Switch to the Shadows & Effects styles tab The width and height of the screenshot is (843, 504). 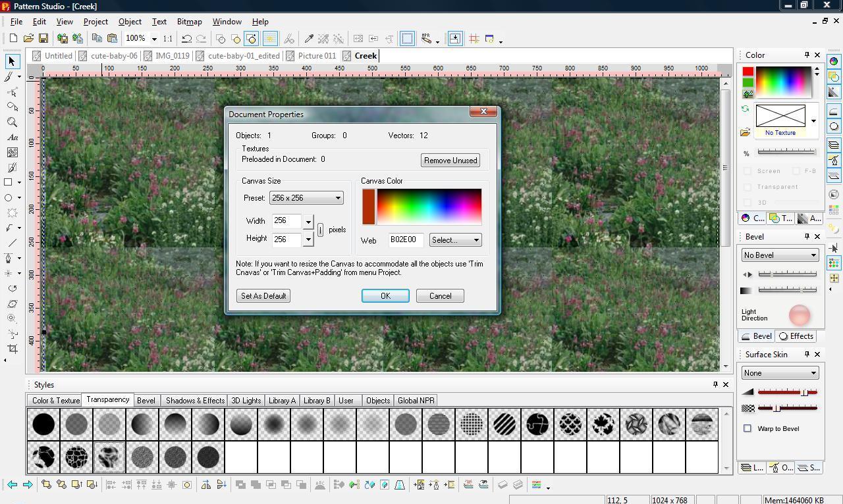[194, 400]
